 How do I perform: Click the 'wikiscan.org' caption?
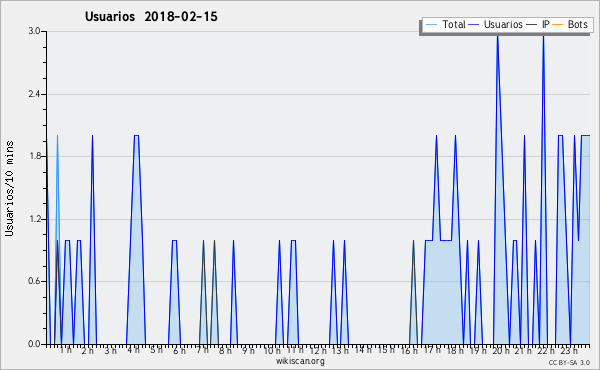(x=300, y=361)
